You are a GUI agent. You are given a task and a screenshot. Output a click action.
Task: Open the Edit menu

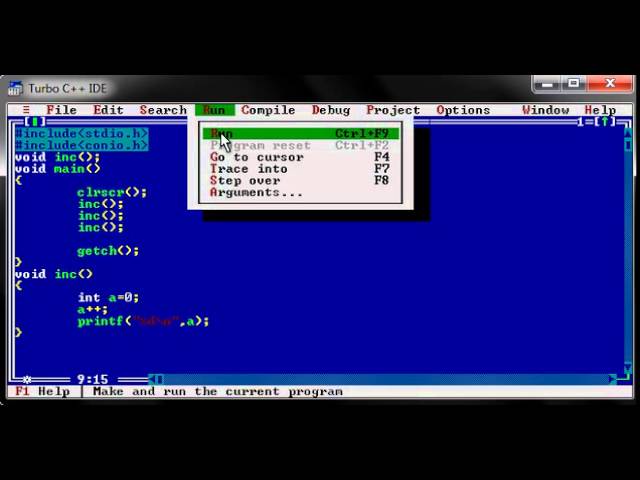(x=108, y=110)
